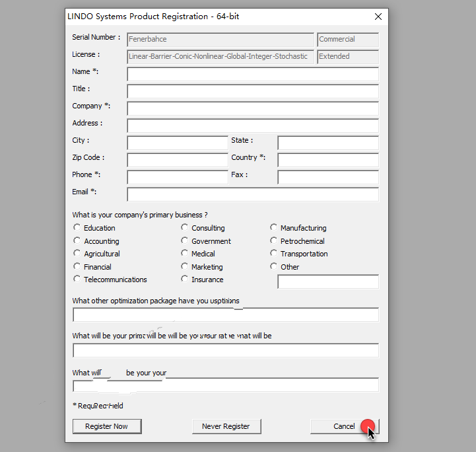The height and width of the screenshot is (452, 476).
Task: Select Government as primary business
Action: pyautogui.click(x=184, y=241)
